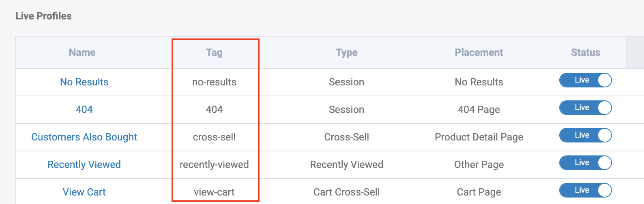Image resolution: width=644 pixels, height=204 pixels.
Task: Open the View Cart profile link
Action: (84, 192)
